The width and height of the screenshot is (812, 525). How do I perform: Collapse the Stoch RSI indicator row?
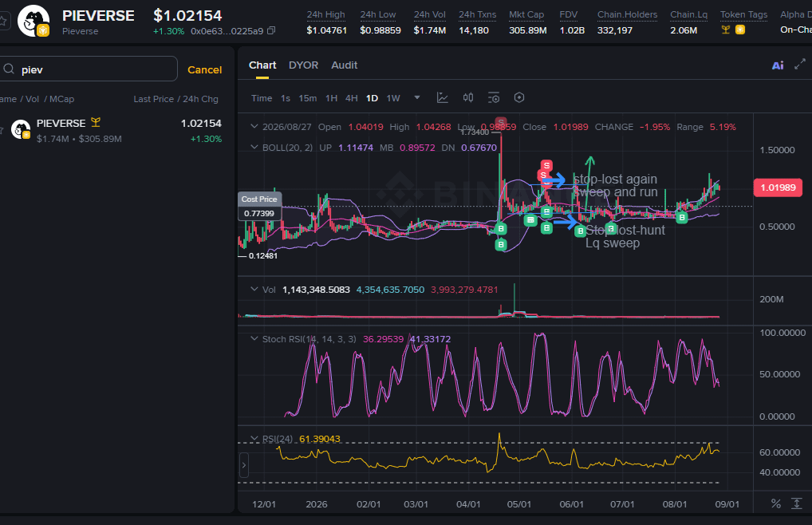coord(254,338)
